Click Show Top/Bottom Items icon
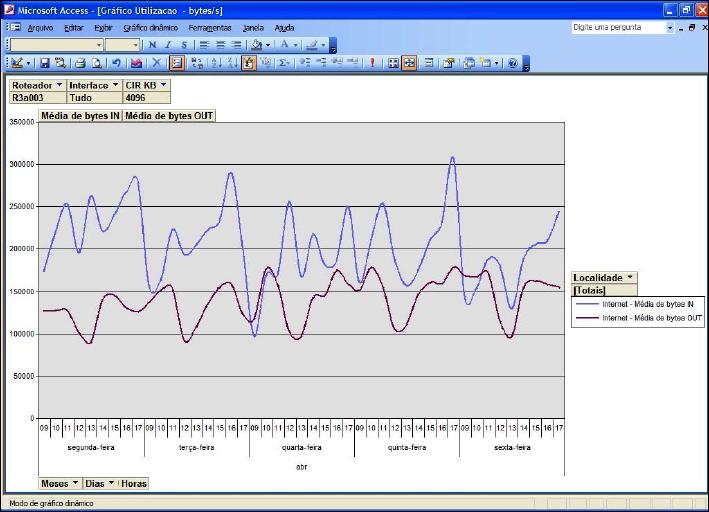 (266, 63)
